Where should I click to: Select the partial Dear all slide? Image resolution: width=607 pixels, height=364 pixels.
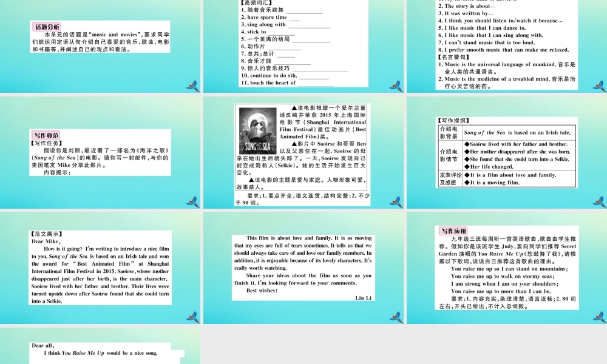click(x=100, y=345)
